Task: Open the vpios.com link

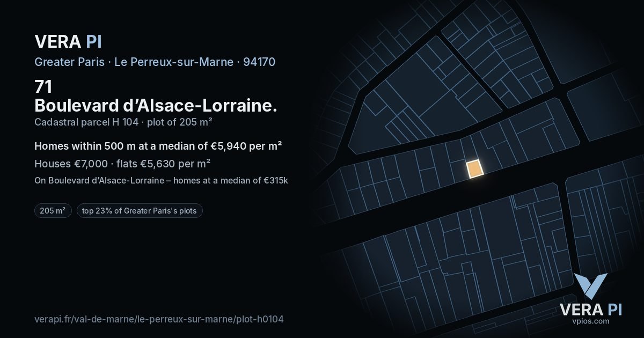Action: [591, 321]
